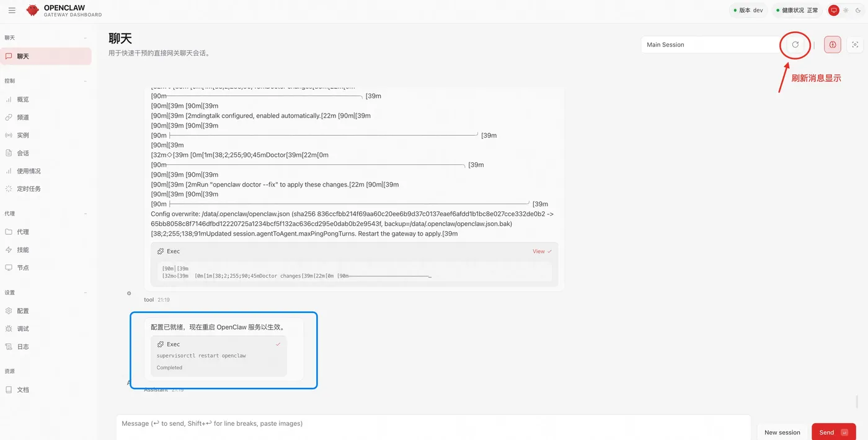Click the New session button

(x=782, y=432)
